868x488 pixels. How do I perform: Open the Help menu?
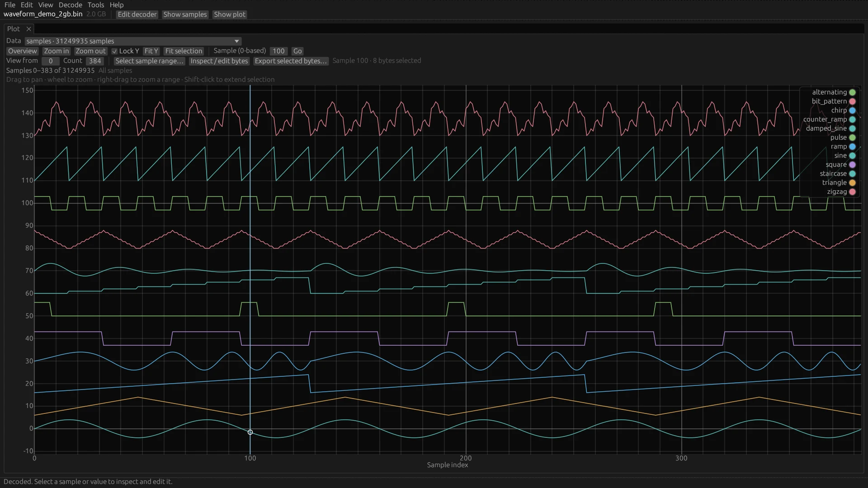(117, 5)
